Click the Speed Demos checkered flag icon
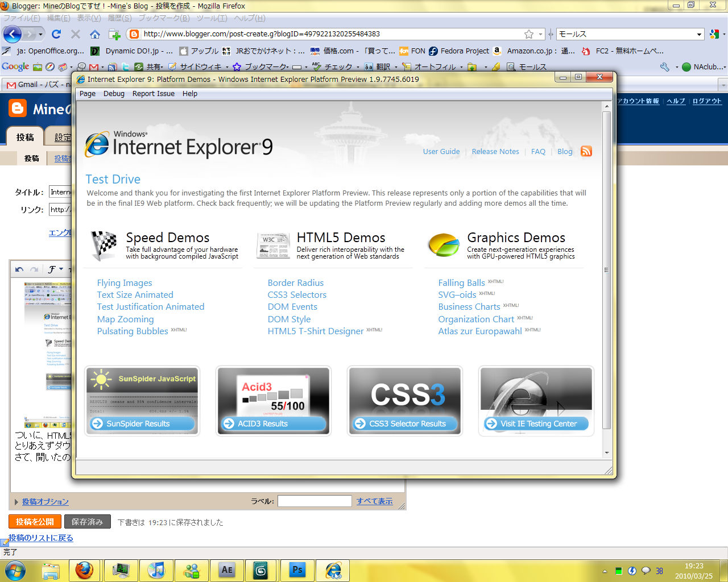Image resolution: width=728 pixels, height=582 pixels. tap(104, 246)
